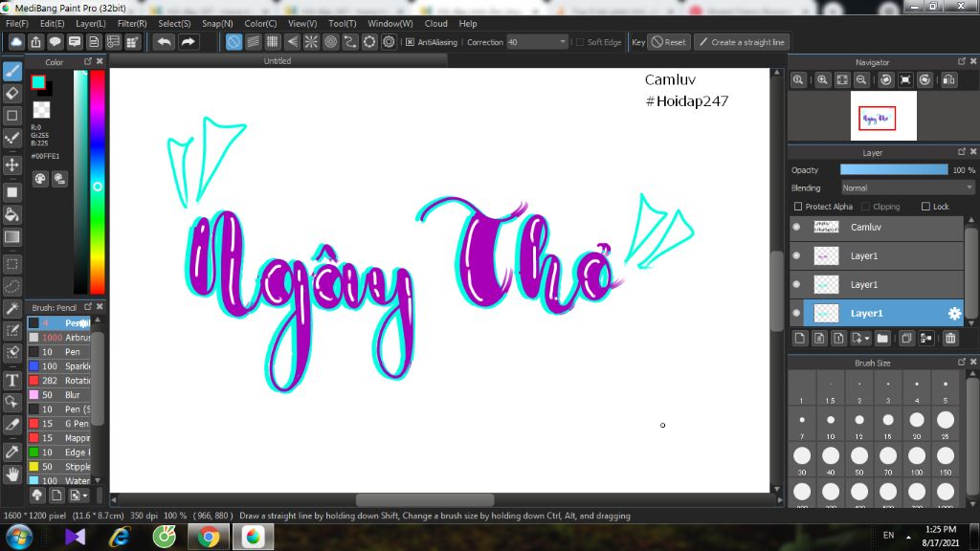Viewport: 980px width, 551px height.
Task: Open the Windows Start button
Action: 19,537
